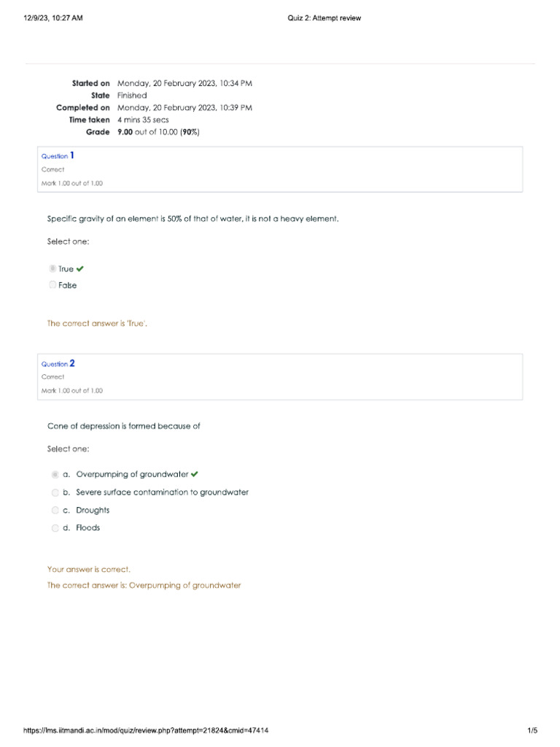The width and height of the screenshot is (560, 747).
Task: Click the Cone of depression question text
Action: pyautogui.click(x=124, y=426)
